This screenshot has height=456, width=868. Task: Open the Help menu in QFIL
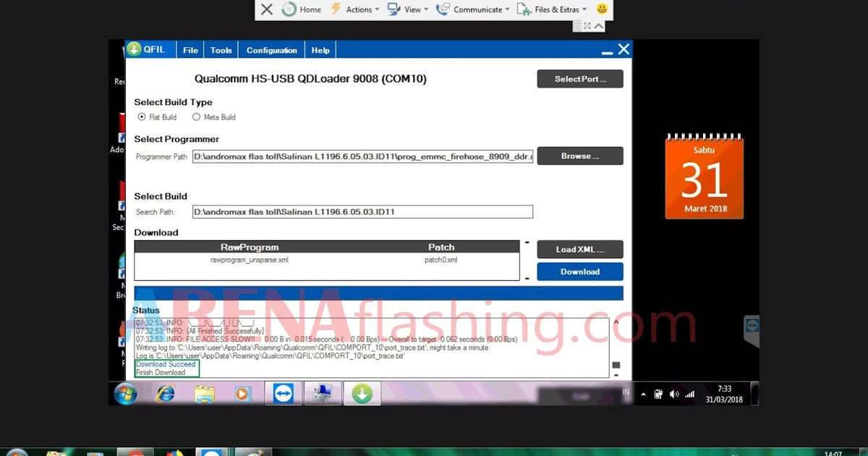[x=320, y=50]
